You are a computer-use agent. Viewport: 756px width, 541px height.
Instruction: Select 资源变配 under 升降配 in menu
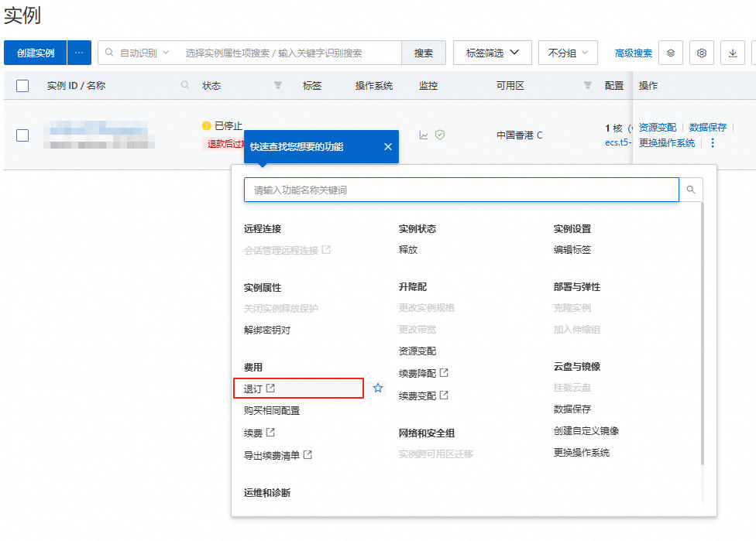[x=417, y=351]
